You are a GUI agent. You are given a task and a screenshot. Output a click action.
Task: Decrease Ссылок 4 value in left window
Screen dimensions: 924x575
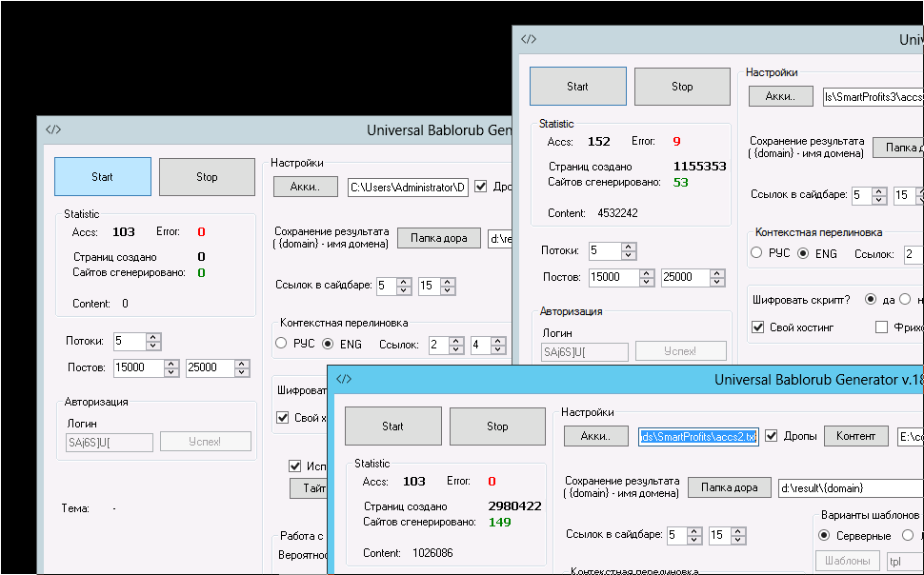498,348
